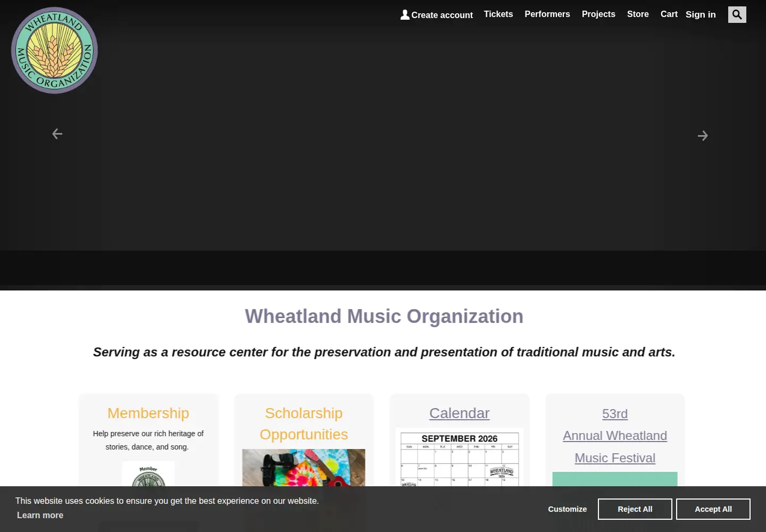Open the search magnifier icon
The width and height of the screenshot is (766, 532).
point(737,14)
